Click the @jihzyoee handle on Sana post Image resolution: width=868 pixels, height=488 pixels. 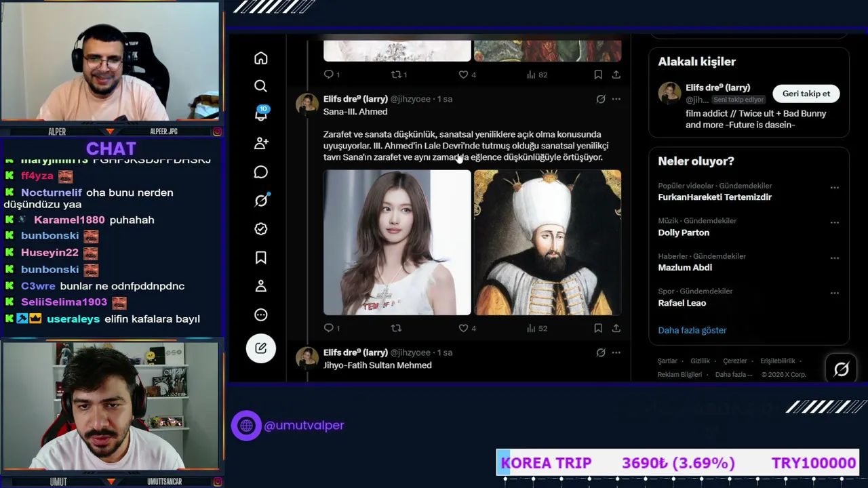pos(410,99)
